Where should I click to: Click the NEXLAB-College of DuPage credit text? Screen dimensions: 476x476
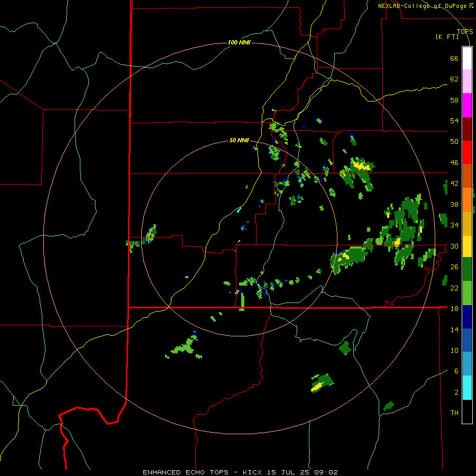click(x=426, y=6)
